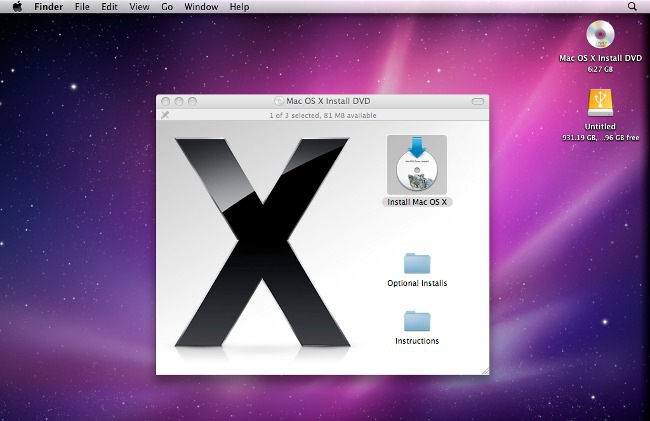Image resolution: width=650 pixels, height=421 pixels.
Task: Select the Untitled USB drive icon
Action: click(600, 103)
